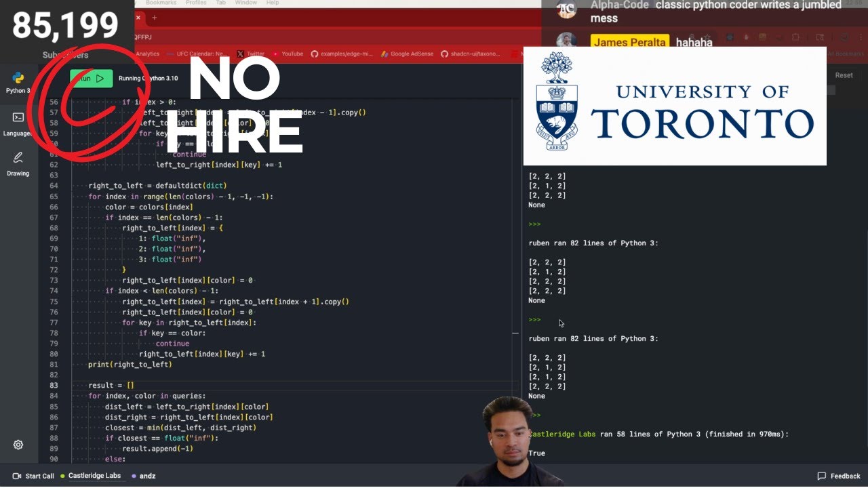This screenshot has width=868, height=488.
Task: Open the Drawing tool panel
Action: (x=18, y=164)
